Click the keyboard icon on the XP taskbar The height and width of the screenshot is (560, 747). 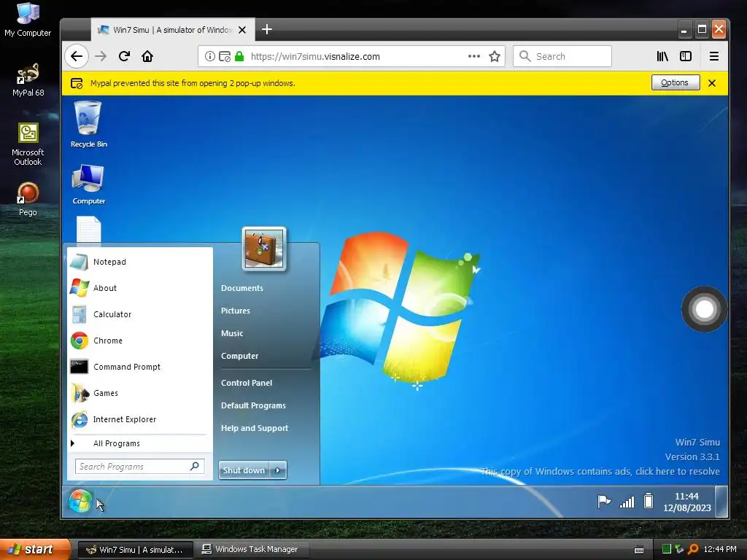coord(639,550)
